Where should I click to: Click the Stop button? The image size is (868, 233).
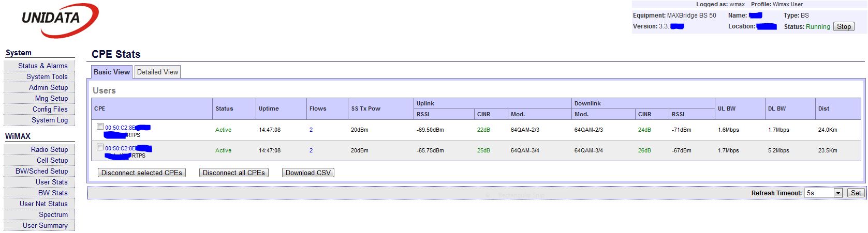[x=844, y=26]
